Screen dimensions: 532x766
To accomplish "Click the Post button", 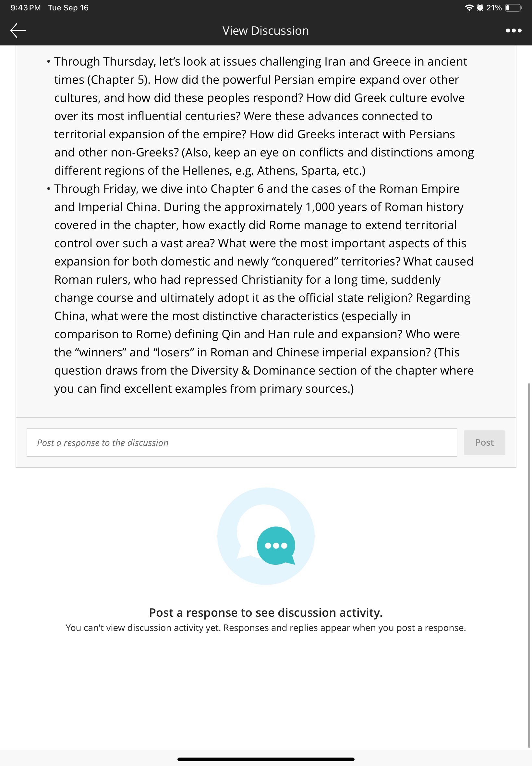I will tap(484, 442).
